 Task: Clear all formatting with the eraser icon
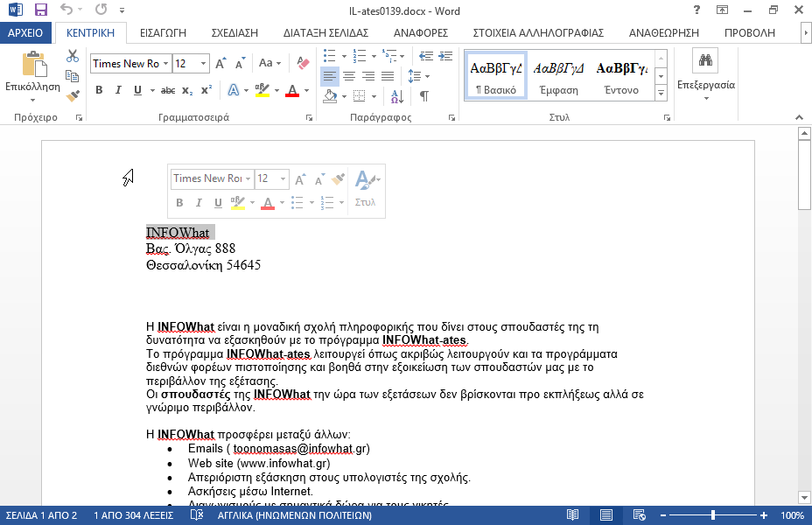[303, 63]
